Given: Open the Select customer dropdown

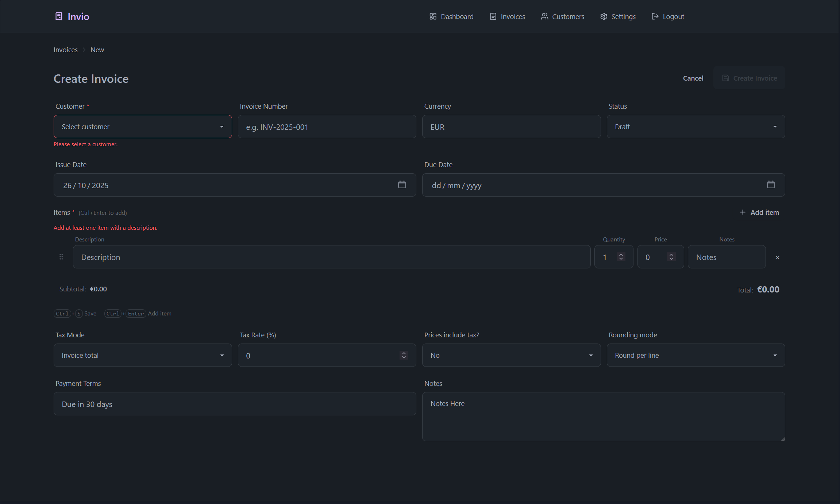Looking at the screenshot, I should tap(142, 127).
